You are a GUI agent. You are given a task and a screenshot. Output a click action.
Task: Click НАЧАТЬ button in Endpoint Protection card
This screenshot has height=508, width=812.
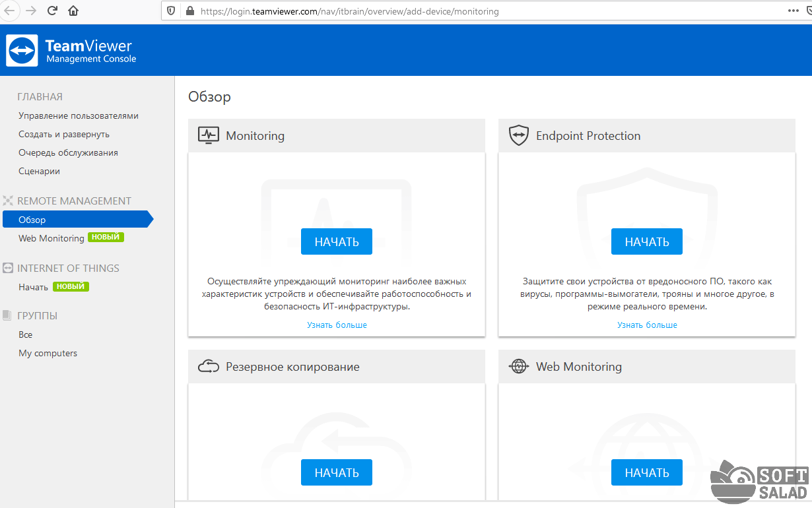(x=647, y=241)
